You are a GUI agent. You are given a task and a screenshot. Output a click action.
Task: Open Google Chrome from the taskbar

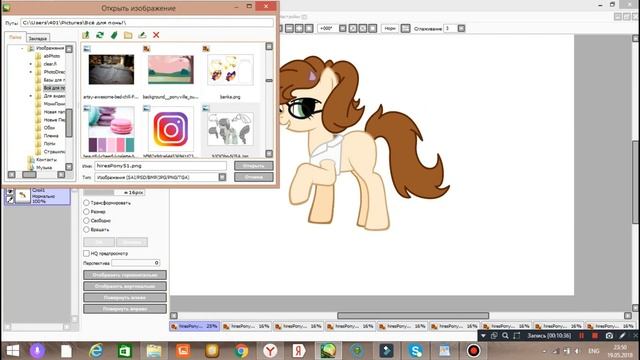(x=241, y=351)
